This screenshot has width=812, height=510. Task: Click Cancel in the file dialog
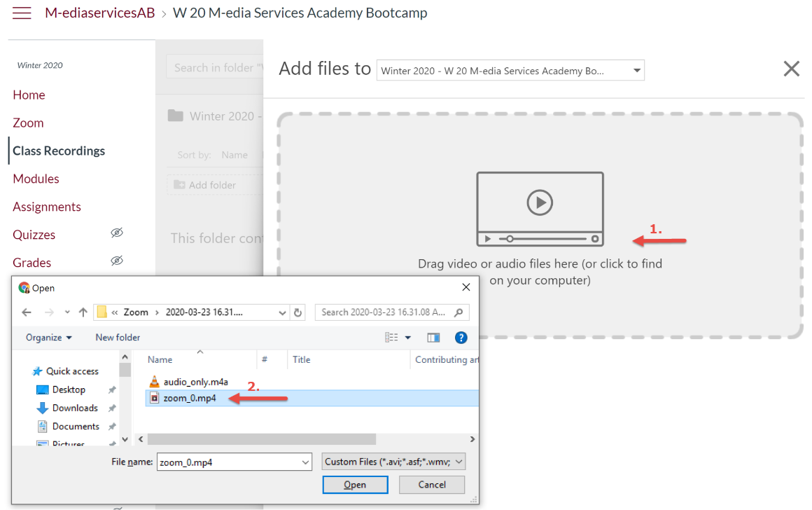tap(432, 485)
